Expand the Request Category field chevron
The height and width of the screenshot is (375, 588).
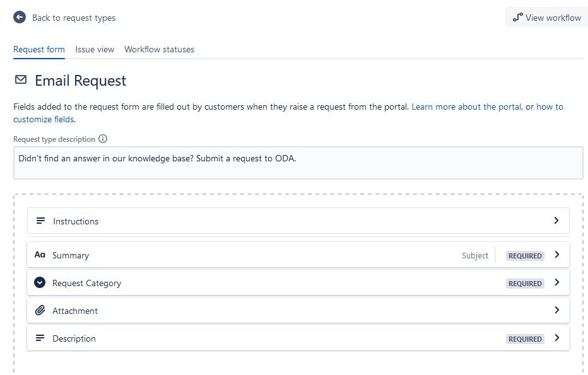[x=556, y=283]
